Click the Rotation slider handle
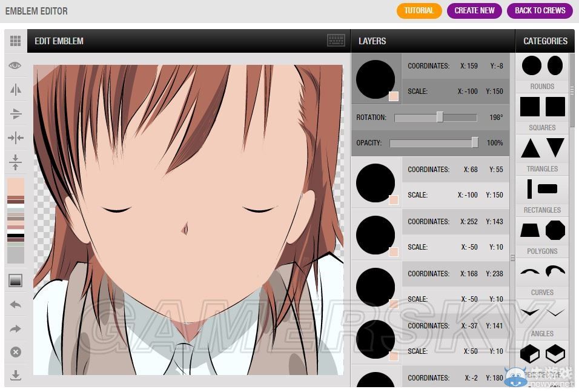Viewport: 579px width, 392px height. tap(440, 117)
